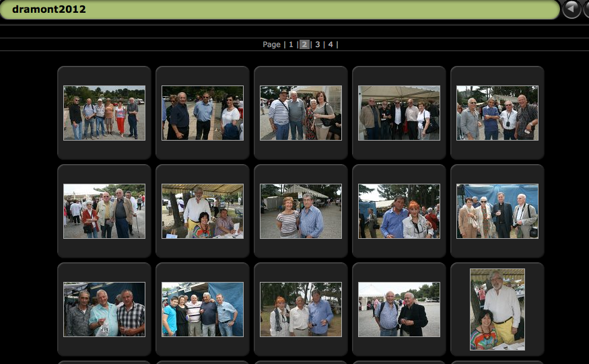Image resolution: width=589 pixels, height=364 pixels.
Task: Open thumbnail of elderly man with walking cane
Action: click(x=104, y=211)
